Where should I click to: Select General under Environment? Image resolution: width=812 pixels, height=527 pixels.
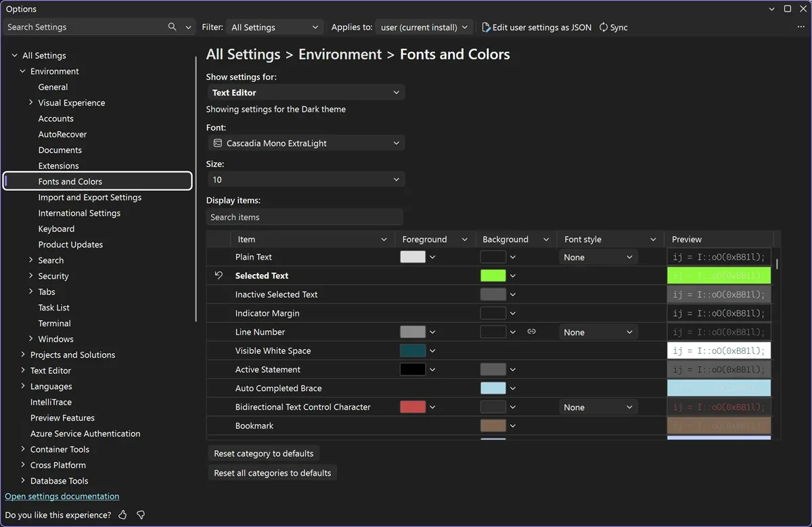(53, 87)
